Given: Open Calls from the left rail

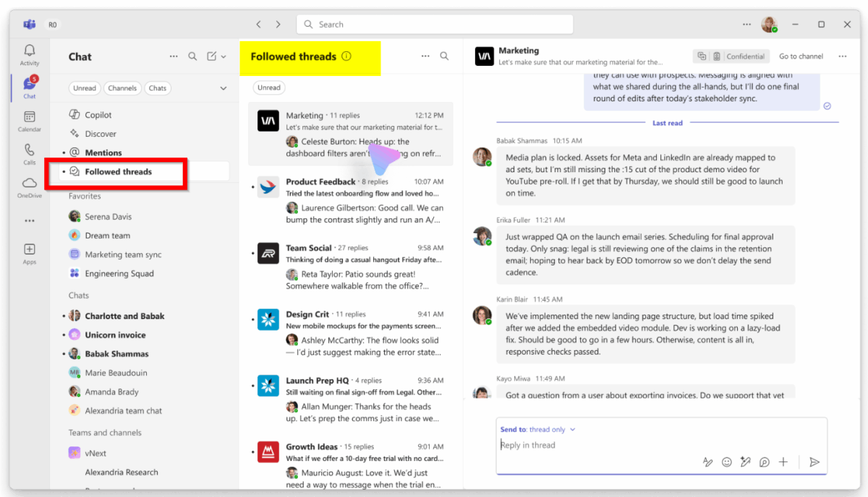Looking at the screenshot, I should [30, 150].
